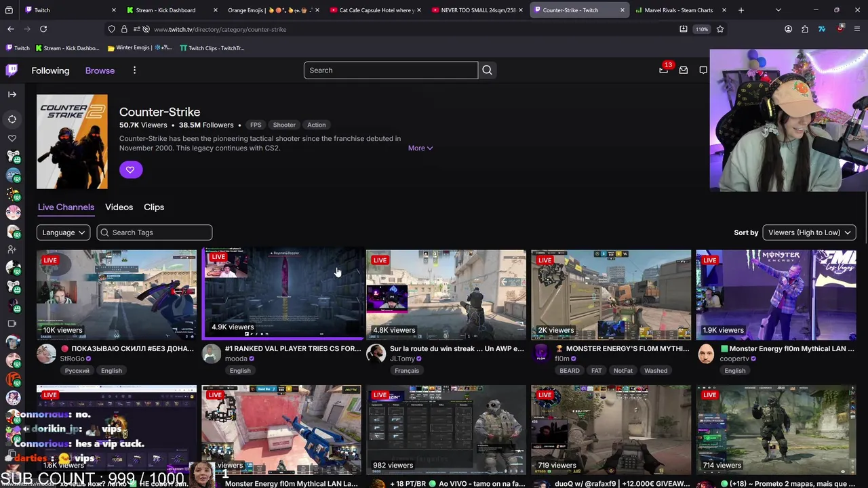Open a new browser tab

(741, 10)
